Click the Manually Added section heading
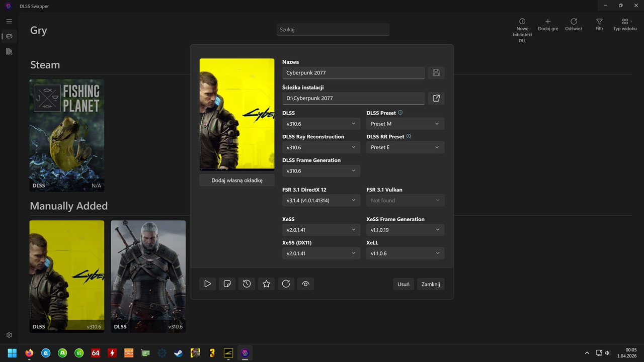Image resolution: width=644 pixels, height=362 pixels. click(x=69, y=206)
